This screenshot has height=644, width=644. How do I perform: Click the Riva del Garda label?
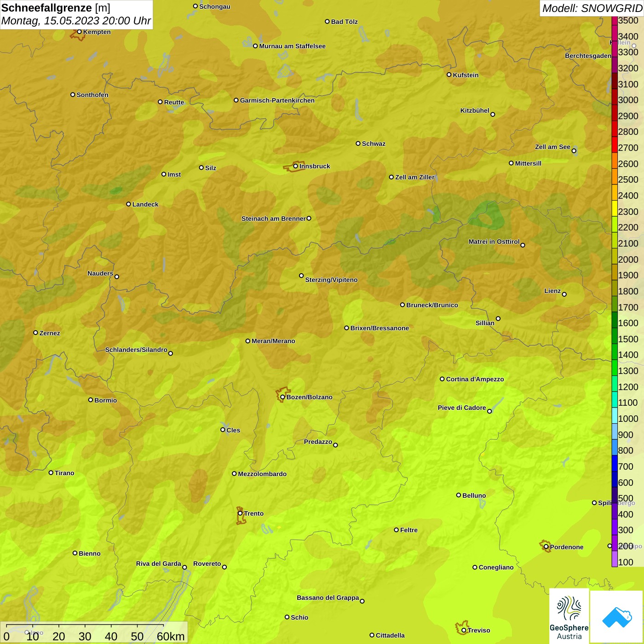[x=158, y=563]
